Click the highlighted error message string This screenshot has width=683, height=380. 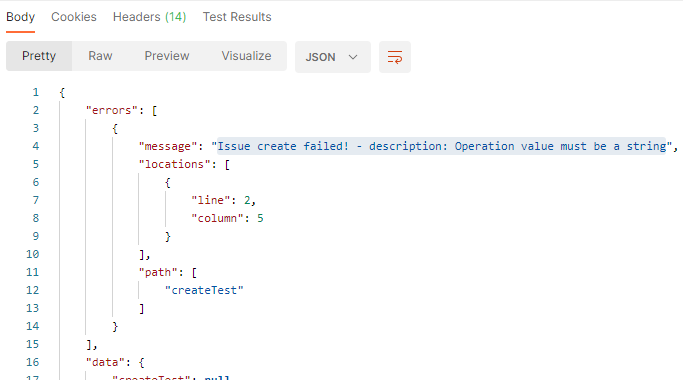[442, 146]
